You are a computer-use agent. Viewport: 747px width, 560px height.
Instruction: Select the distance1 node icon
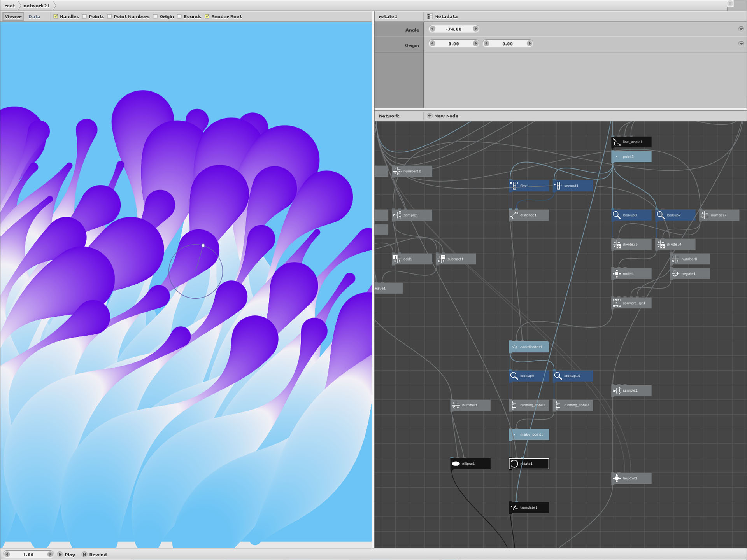click(514, 215)
